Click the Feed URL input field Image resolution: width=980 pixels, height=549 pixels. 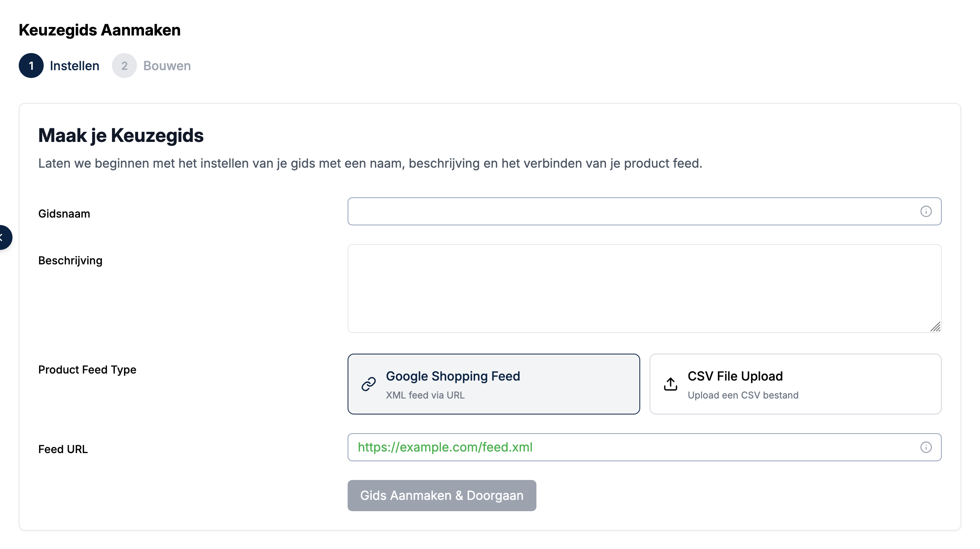tap(632, 447)
